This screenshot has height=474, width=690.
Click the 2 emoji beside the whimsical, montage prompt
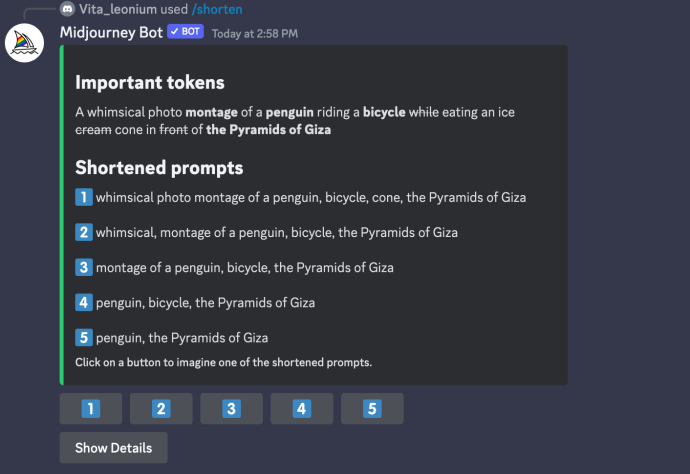[x=84, y=232]
